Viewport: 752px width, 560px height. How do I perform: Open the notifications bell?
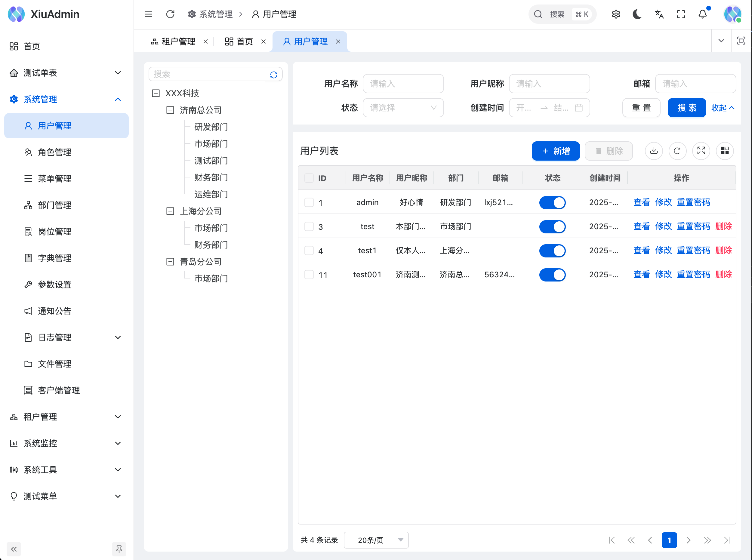702,14
